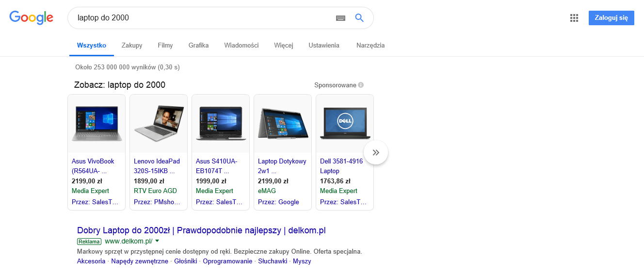644x275 pixels.
Task: Open the Narzędzia search tools
Action: (370, 46)
